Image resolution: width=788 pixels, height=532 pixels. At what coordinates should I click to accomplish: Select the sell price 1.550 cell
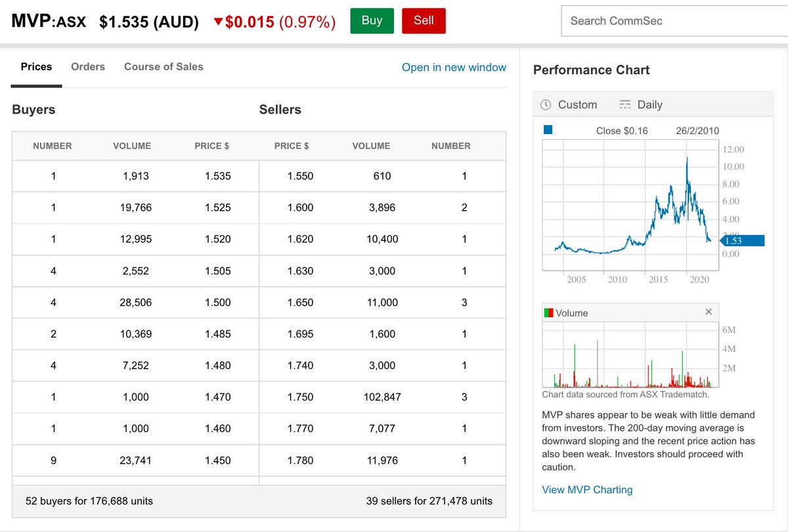pyautogui.click(x=300, y=176)
